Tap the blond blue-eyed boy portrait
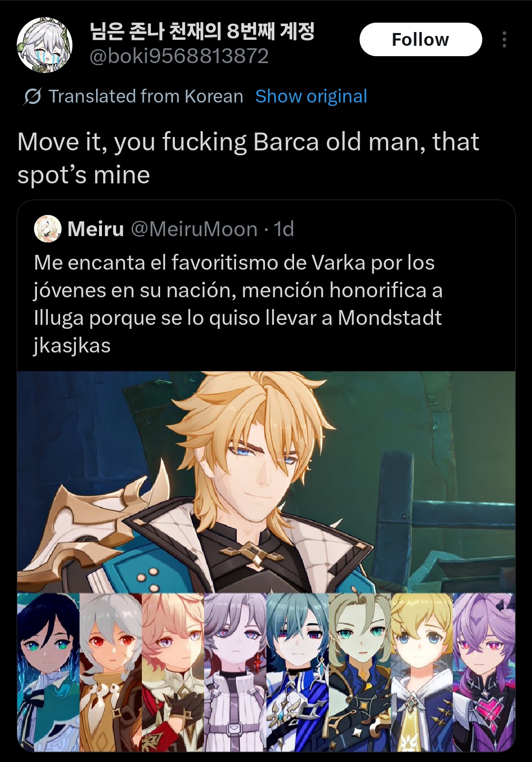Screen dimensions: 532x762 422,672
